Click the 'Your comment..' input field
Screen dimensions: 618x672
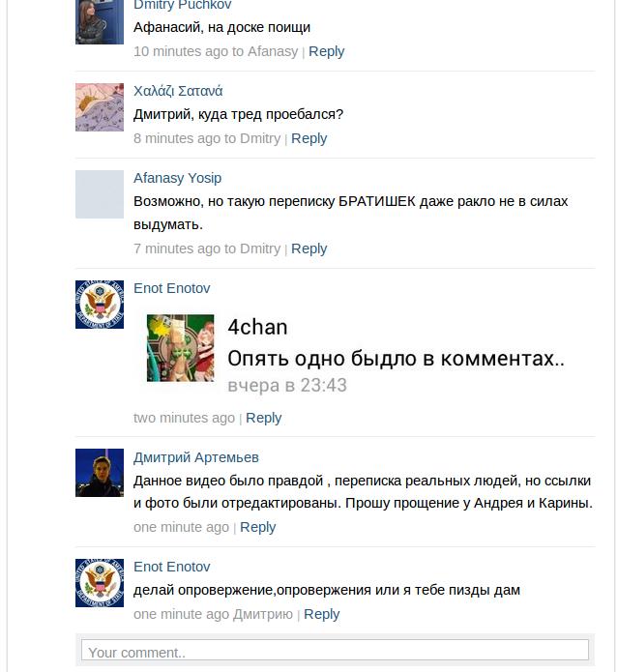point(335,650)
